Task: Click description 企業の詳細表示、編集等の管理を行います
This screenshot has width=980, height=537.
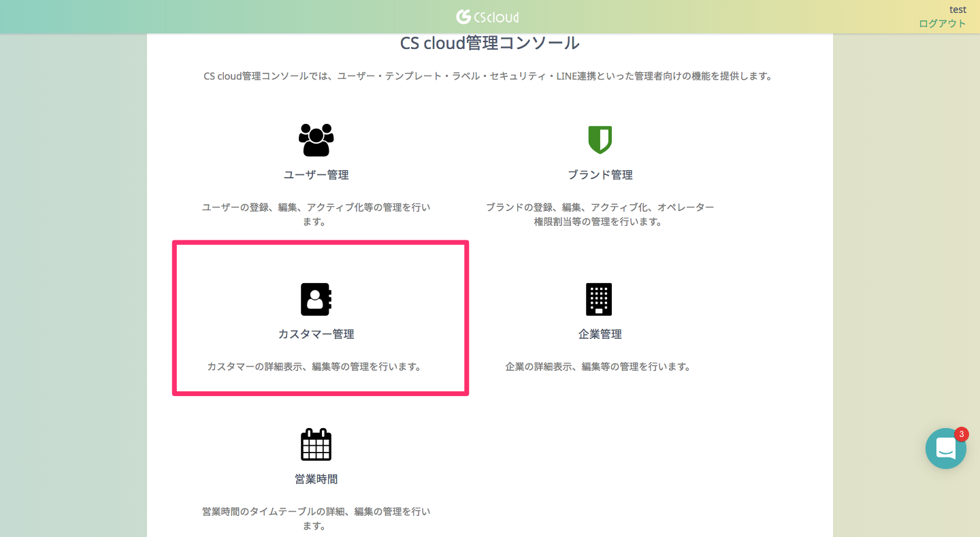Action: pyautogui.click(x=598, y=367)
